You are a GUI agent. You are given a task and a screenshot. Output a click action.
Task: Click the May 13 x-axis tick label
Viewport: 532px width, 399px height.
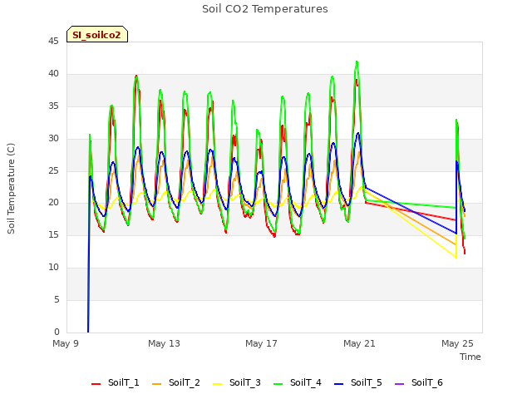click(164, 343)
